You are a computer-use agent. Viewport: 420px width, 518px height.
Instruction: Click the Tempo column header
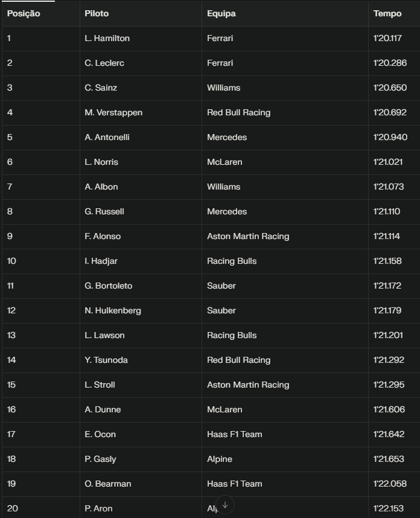click(x=387, y=13)
